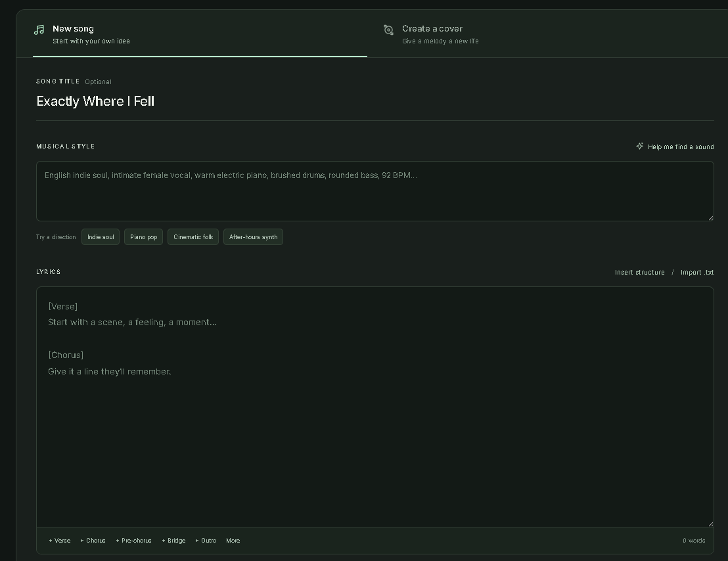Click the 'LYRICS' heading
The height and width of the screenshot is (561, 728).
pyautogui.click(x=48, y=272)
